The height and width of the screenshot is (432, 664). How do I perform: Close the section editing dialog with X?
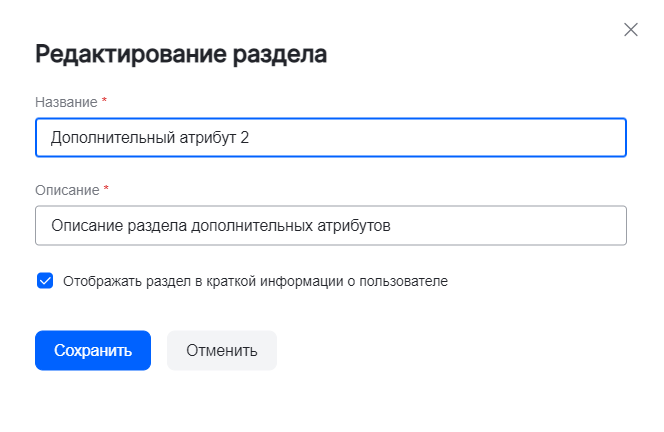click(x=631, y=30)
